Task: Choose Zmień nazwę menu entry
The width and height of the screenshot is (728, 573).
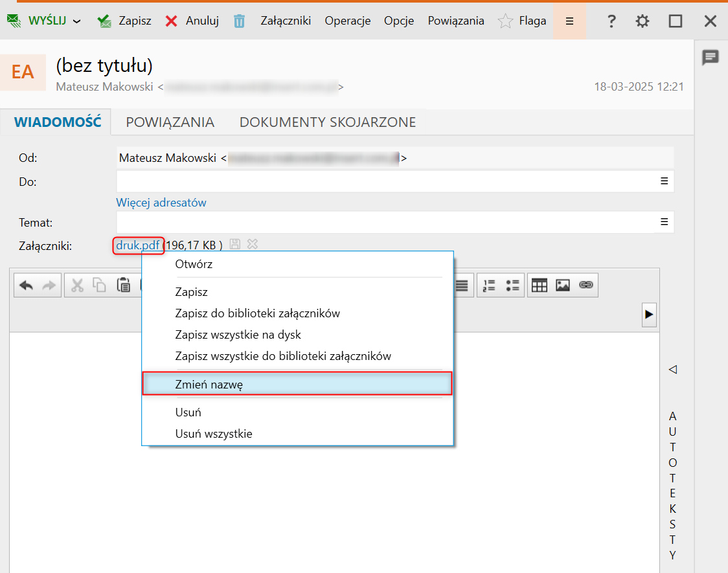Action: click(x=297, y=384)
